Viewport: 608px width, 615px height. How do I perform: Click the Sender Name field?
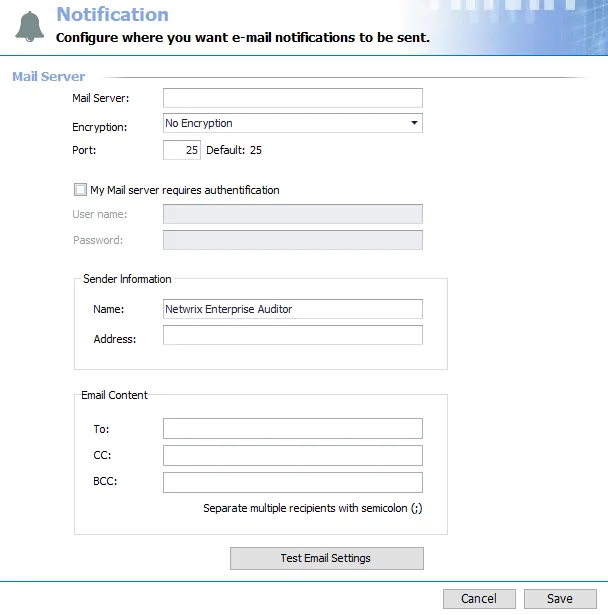[x=293, y=309]
